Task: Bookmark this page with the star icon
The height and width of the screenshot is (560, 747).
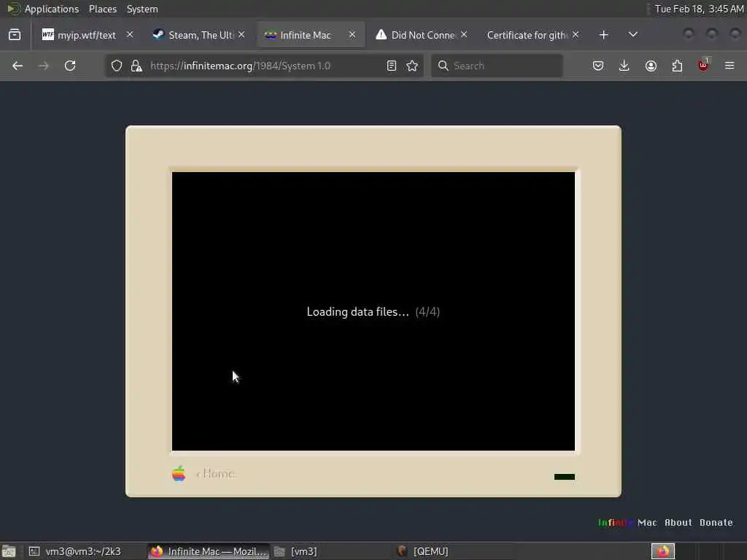Action: 412,66
